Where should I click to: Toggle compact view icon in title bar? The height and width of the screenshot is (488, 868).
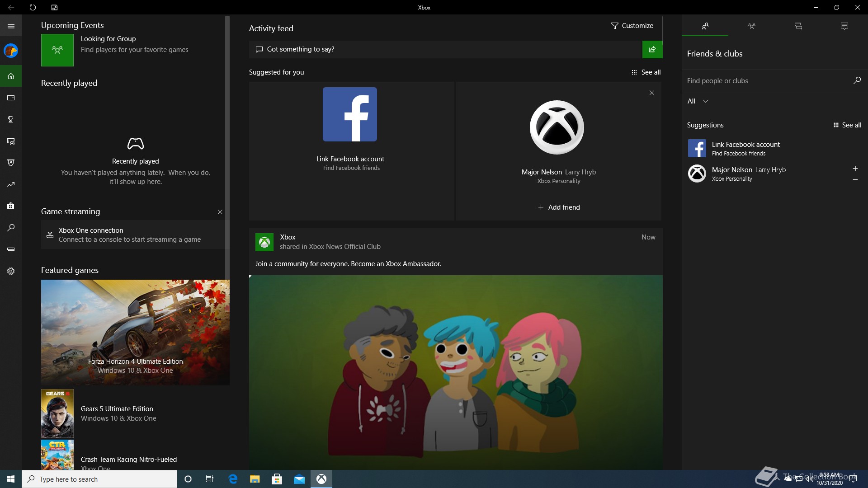pyautogui.click(x=54, y=7)
